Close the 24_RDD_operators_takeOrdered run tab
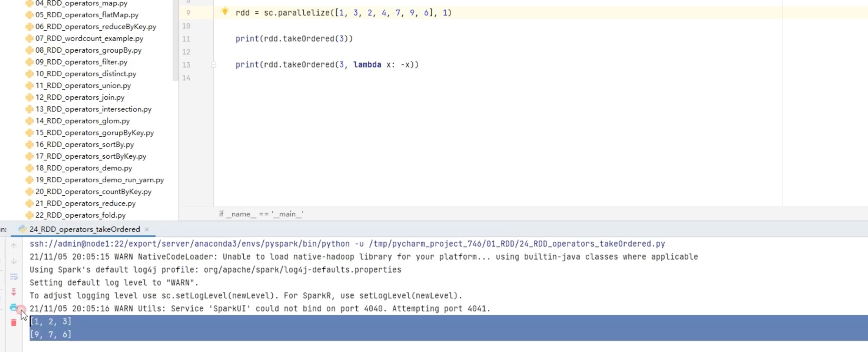Viewport: 868px width, 352px height. [147, 229]
